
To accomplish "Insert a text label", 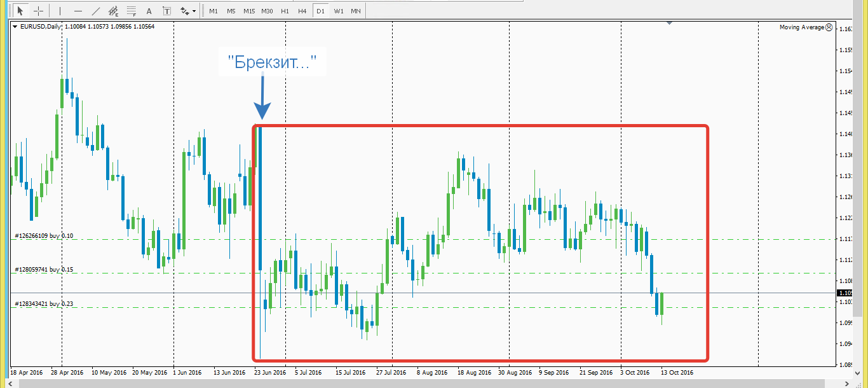I will click(x=167, y=11).
